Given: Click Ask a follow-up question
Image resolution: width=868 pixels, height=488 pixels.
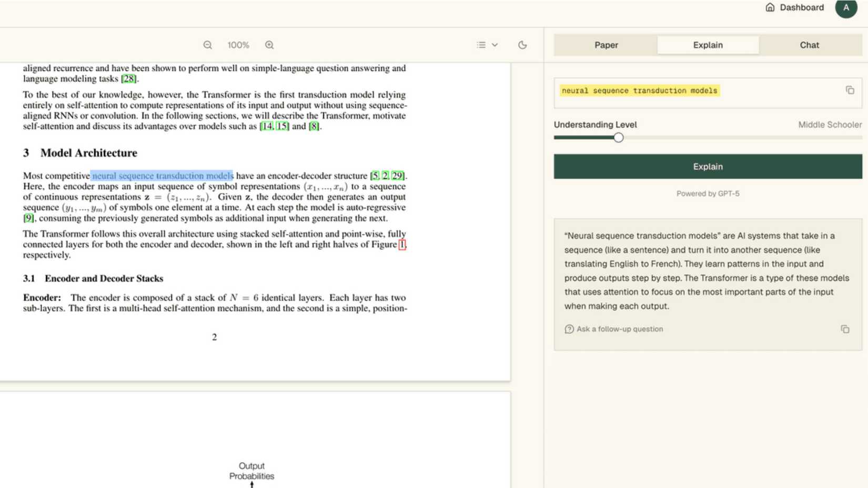Looking at the screenshot, I should click(620, 329).
